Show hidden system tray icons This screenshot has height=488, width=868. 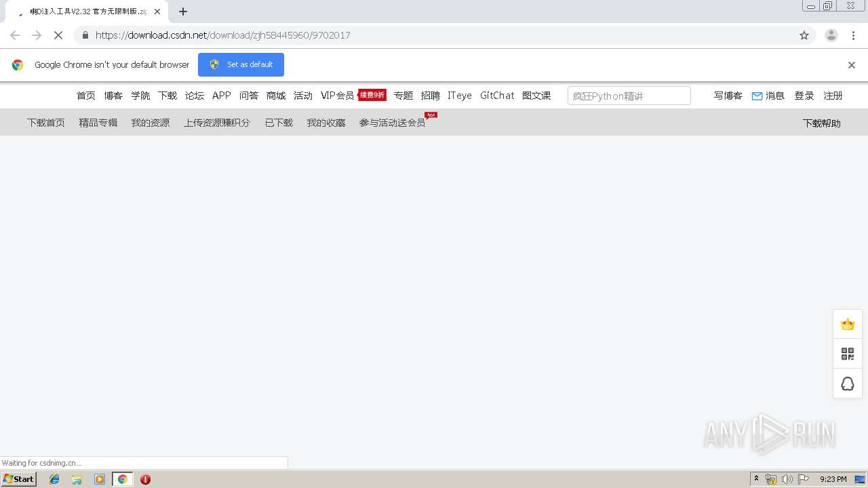(757, 479)
